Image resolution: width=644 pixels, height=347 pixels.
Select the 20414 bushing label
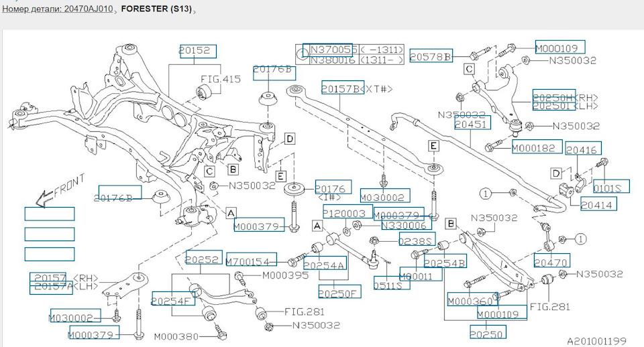[x=599, y=204]
